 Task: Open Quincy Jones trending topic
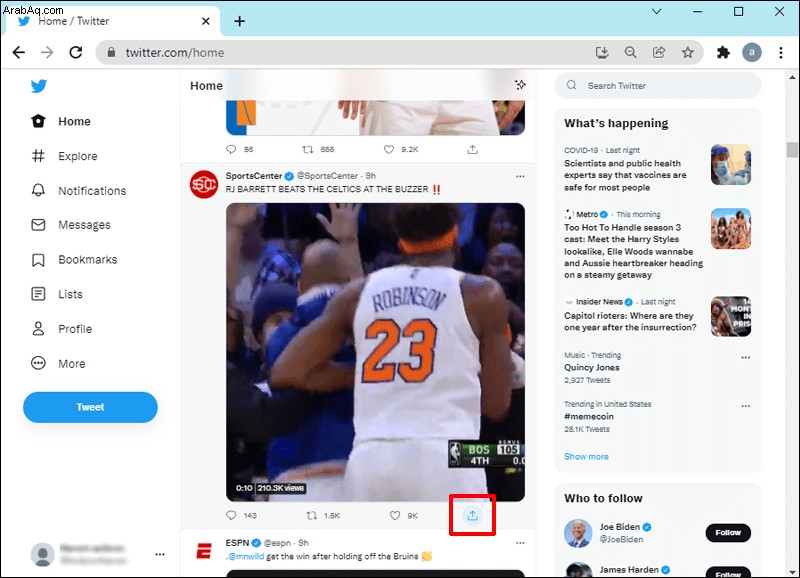(591, 367)
